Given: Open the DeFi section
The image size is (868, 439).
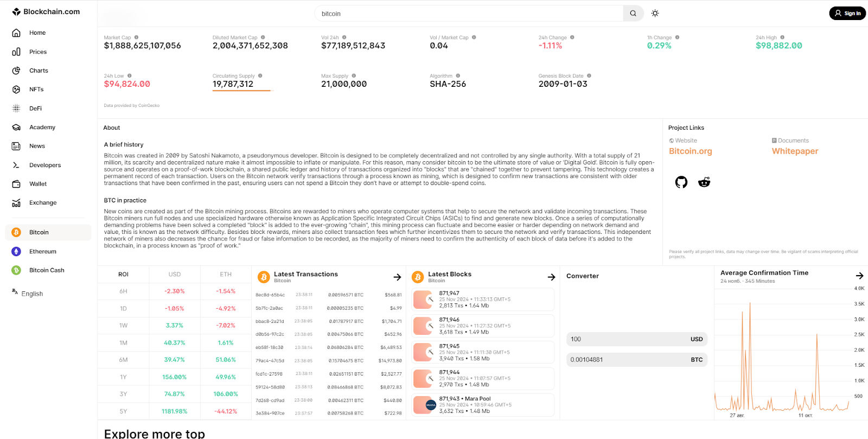Looking at the screenshot, I should [35, 108].
